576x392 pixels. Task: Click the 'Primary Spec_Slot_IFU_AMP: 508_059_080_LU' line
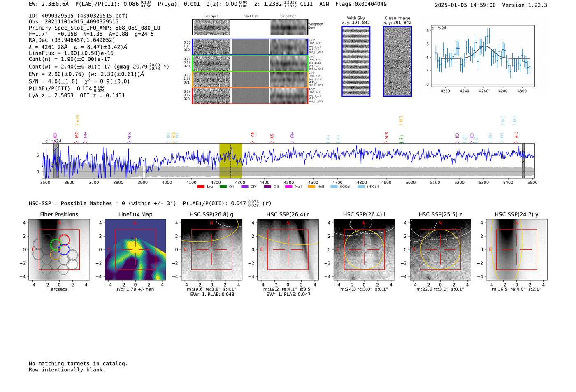[x=95, y=28]
